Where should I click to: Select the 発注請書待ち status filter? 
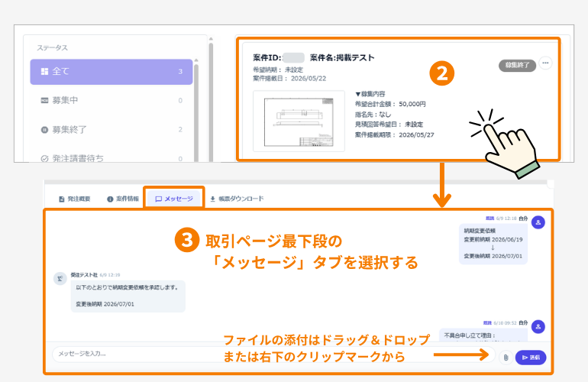[x=111, y=158]
